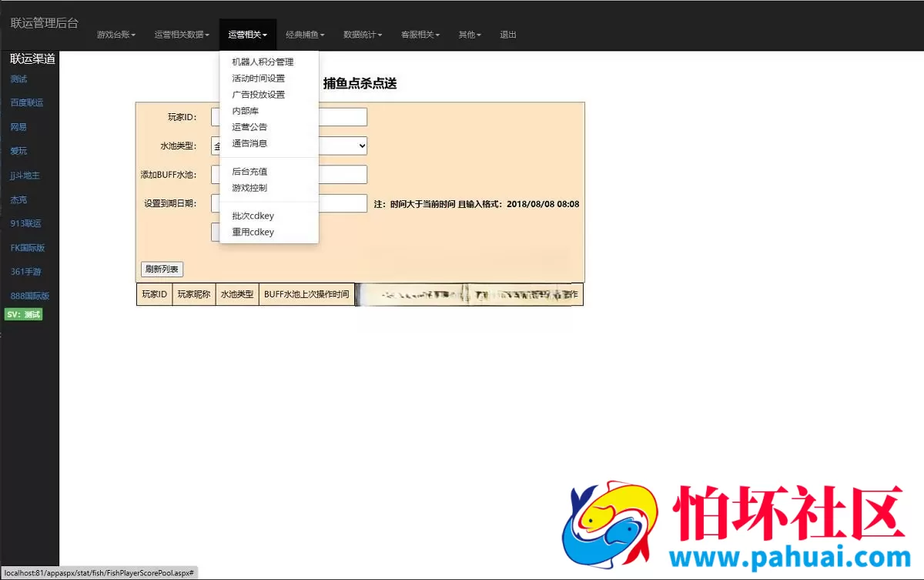Open the 经典捕鱼 dropdown menu
The width and height of the screenshot is (924, 580).
[x=305, y=35]
